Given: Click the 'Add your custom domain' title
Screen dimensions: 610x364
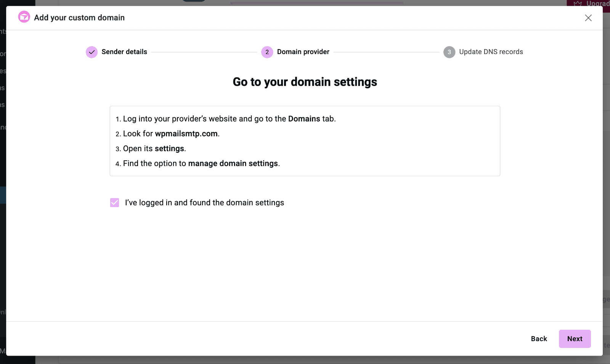Looking at the screenshot, I should click(x=79, y=18).
